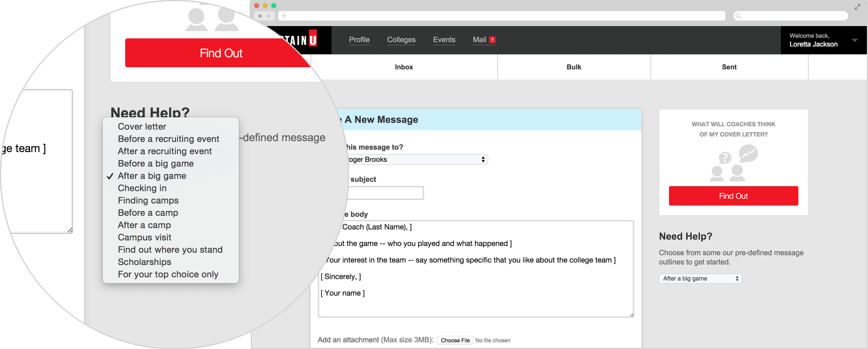Click the coaches chat bubbles illustration
Viewport: 868px width, 349px height.
pyautogui.click(x=733, y=163)
